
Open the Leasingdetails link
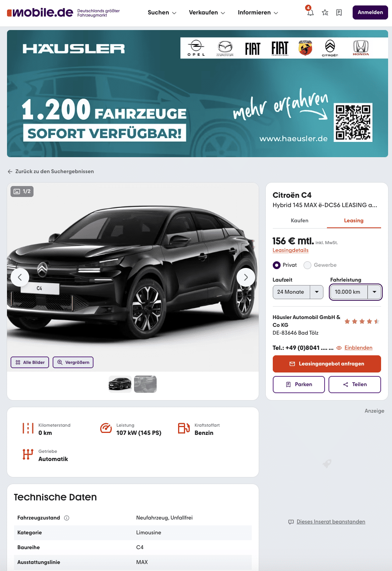291,250
